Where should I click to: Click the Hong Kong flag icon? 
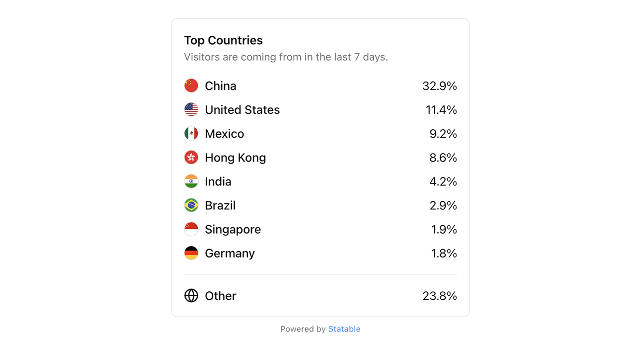(191, 157)
